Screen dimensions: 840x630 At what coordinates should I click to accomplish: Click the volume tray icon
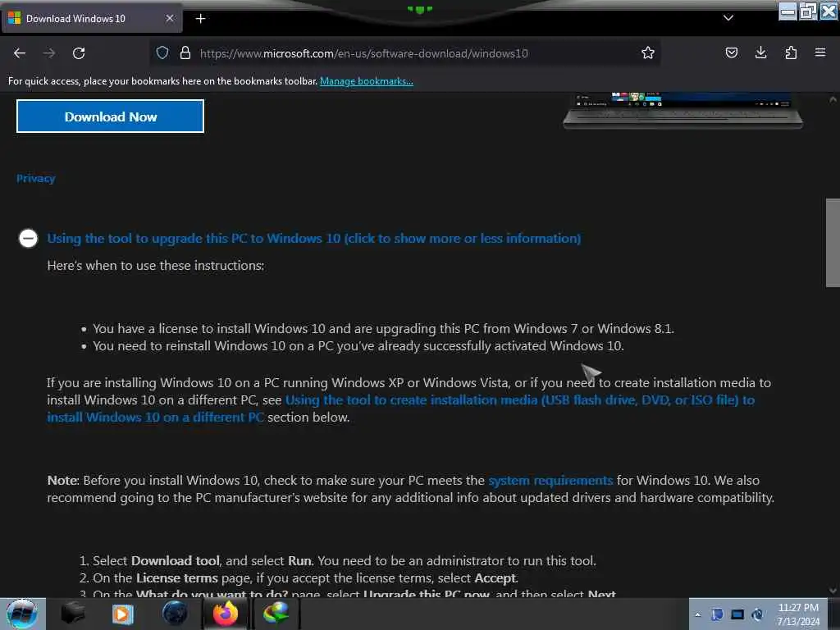pos(757,614)
